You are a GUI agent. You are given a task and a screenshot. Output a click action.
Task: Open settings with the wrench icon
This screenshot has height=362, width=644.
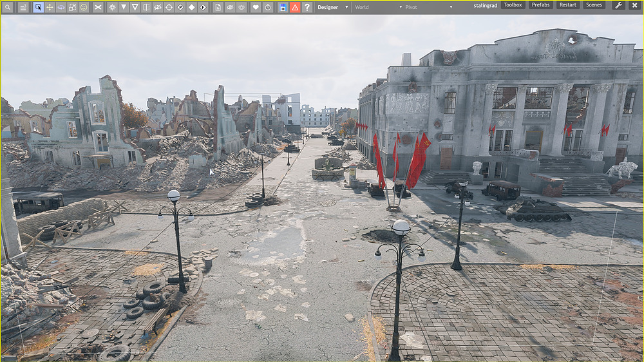(618, 5)
